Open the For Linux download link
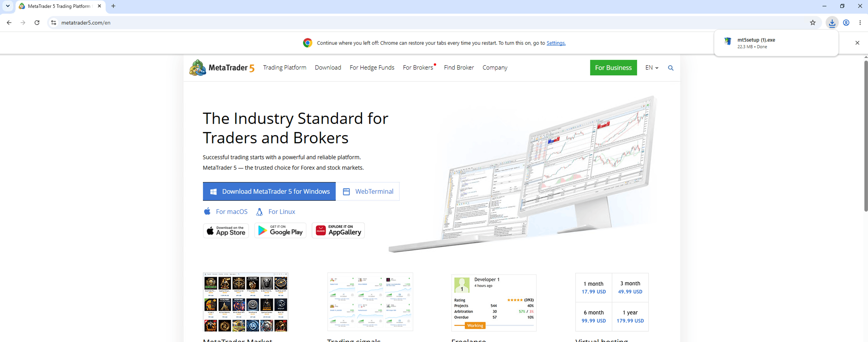The height and width of the screenshot is (342, 868). coord(276,212)
